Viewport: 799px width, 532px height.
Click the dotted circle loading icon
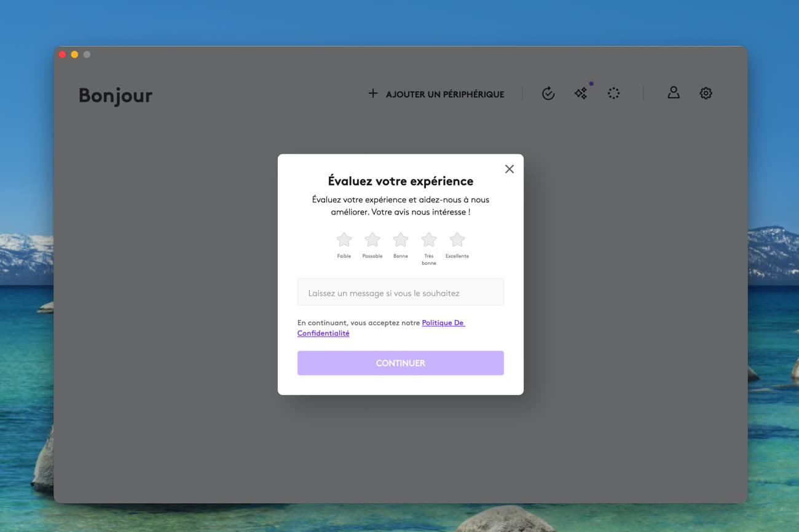[x=613, y=93]
